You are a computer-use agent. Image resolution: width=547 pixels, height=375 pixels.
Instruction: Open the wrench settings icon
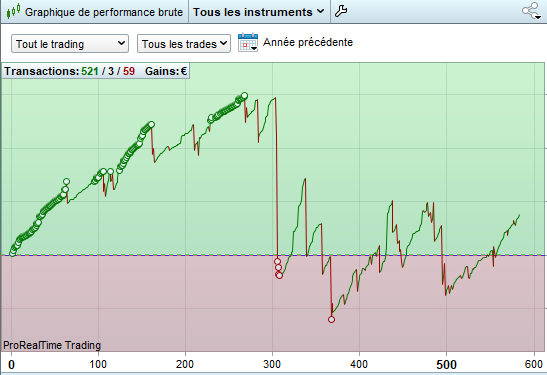click(341, 11)
